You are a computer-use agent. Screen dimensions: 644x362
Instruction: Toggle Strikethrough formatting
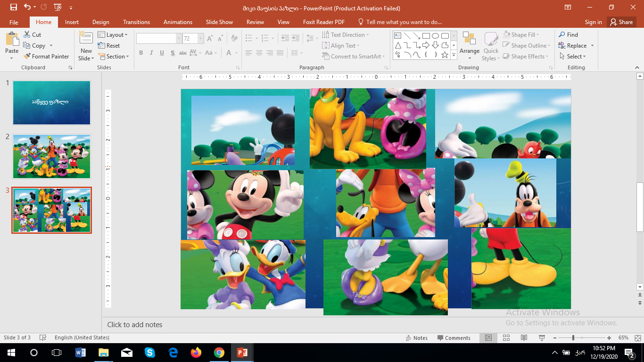pos(183,53)
